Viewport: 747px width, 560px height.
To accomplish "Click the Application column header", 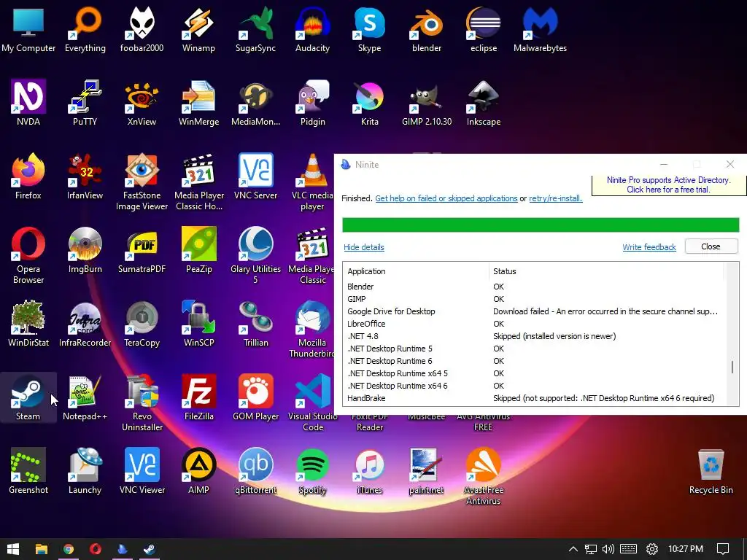I will click(x=416, y=271).
